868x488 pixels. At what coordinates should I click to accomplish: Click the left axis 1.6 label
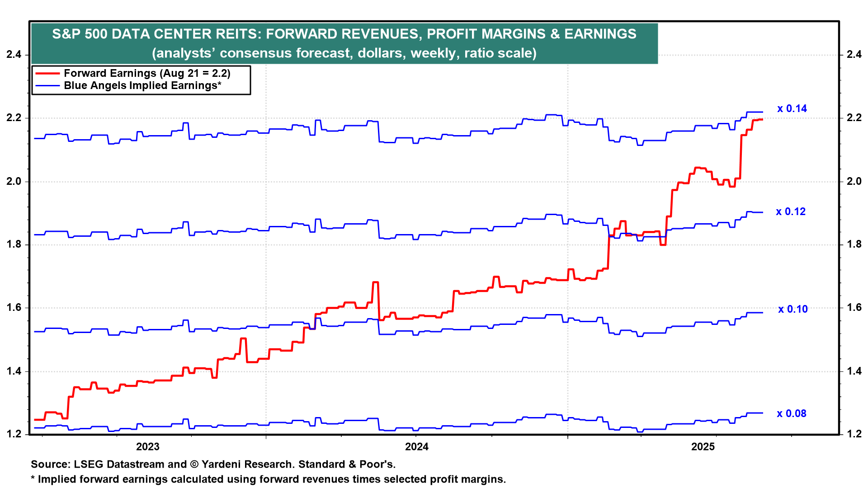pyautogui.click(x=14, y=308)
